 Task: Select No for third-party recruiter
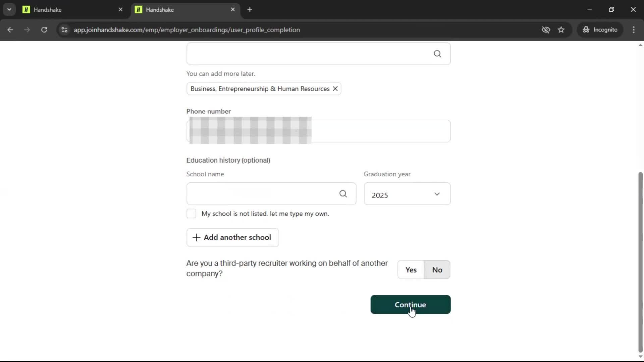coord(437,270)
